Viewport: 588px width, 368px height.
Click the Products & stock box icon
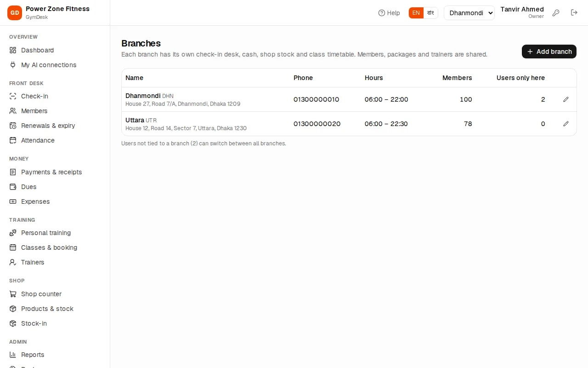tap(13, 309)
